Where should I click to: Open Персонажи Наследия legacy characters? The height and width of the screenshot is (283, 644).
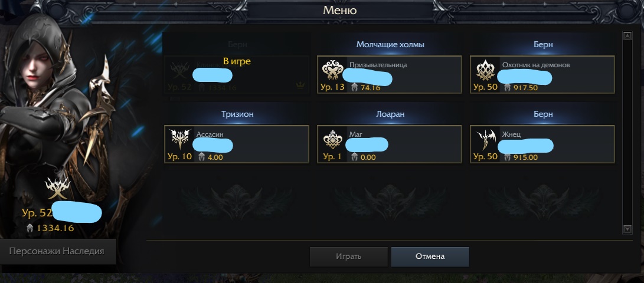(x=57, y=251)
